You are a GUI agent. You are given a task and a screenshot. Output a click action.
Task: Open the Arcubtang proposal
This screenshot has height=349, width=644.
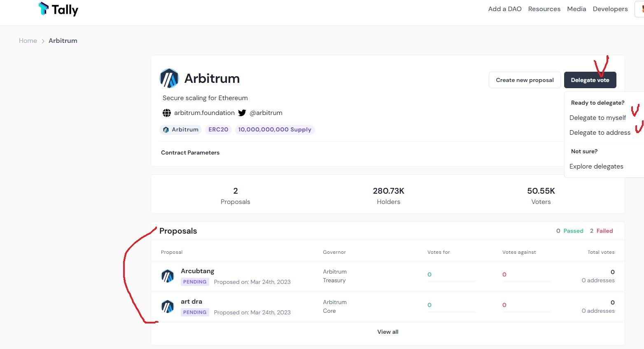198,271
